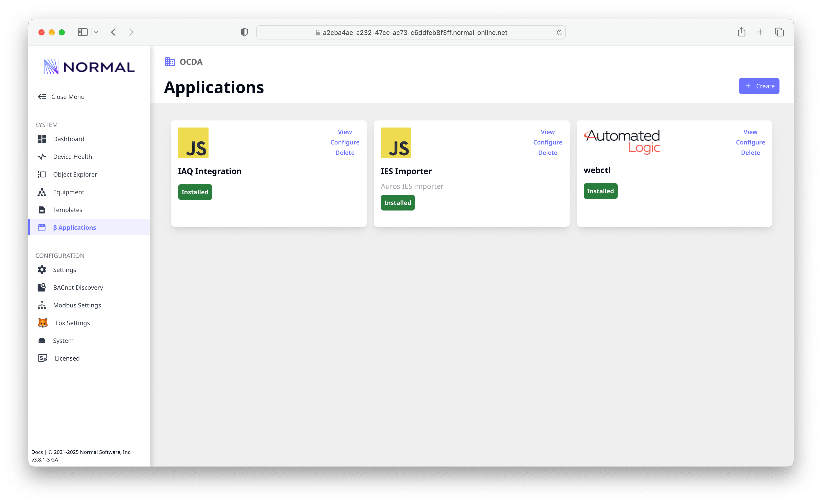Click the BACnet Discovery icon
The height and width of the screenshot is (504, 822).
[42, 287]
